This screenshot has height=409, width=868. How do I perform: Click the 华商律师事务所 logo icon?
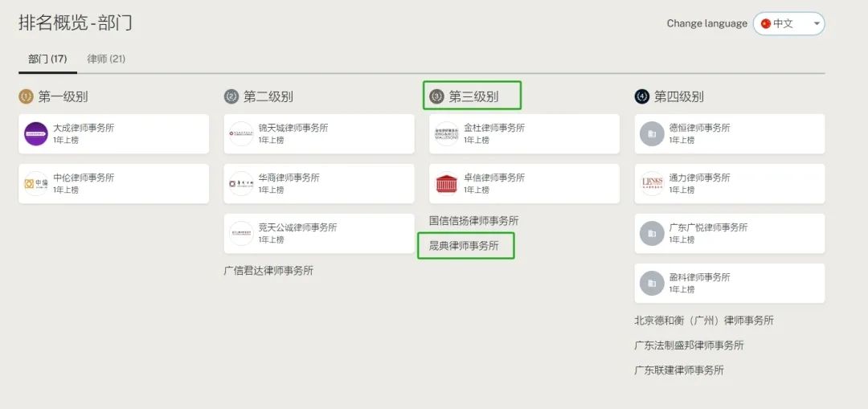[241, 183]
